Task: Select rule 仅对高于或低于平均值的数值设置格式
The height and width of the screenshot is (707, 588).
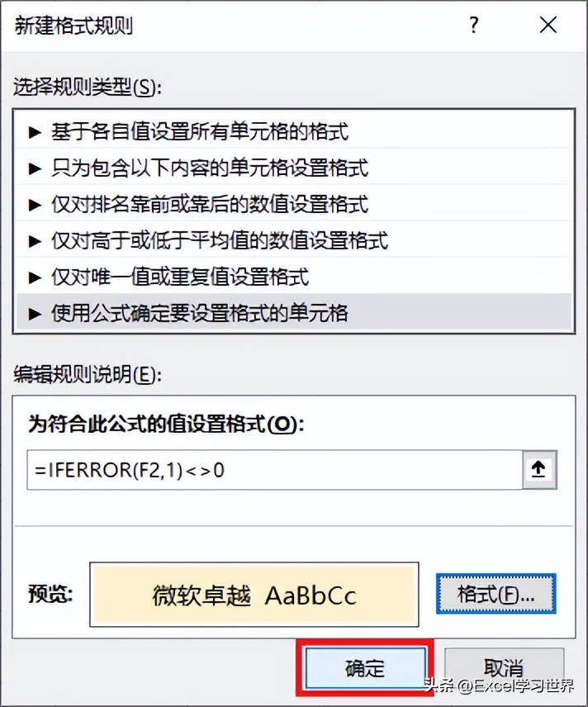Action: pos(220,240)
